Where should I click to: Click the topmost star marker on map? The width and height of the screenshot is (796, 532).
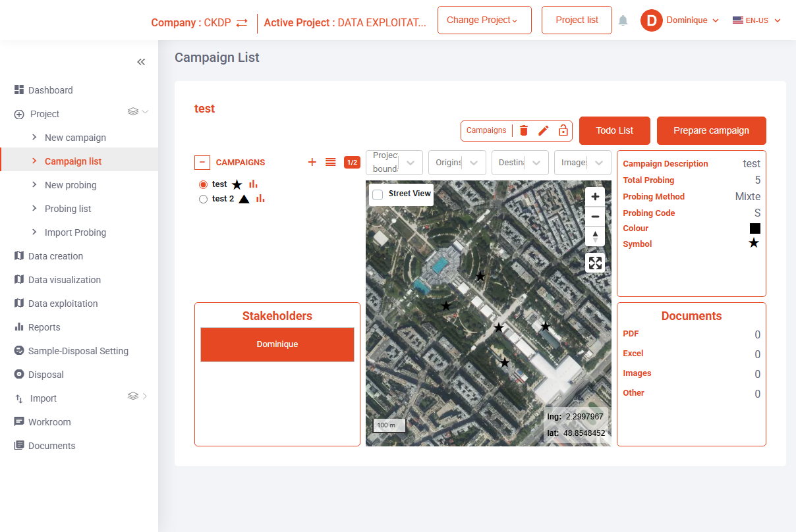click(480, 276)
